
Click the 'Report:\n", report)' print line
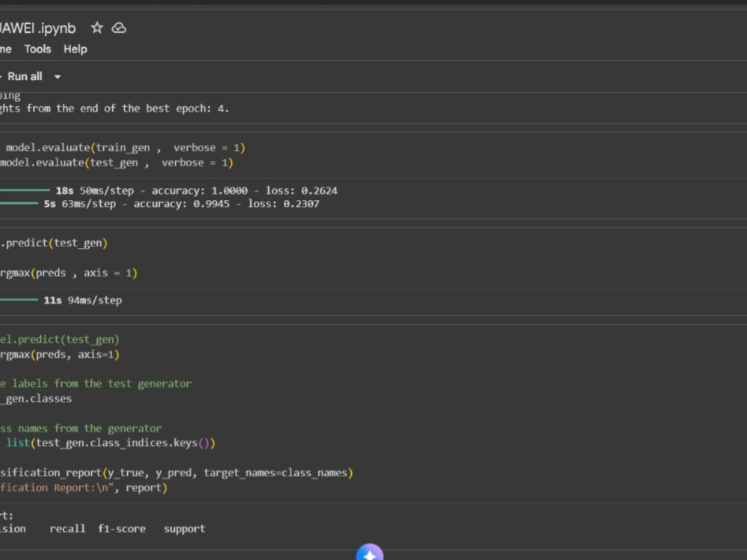[84, 488]
